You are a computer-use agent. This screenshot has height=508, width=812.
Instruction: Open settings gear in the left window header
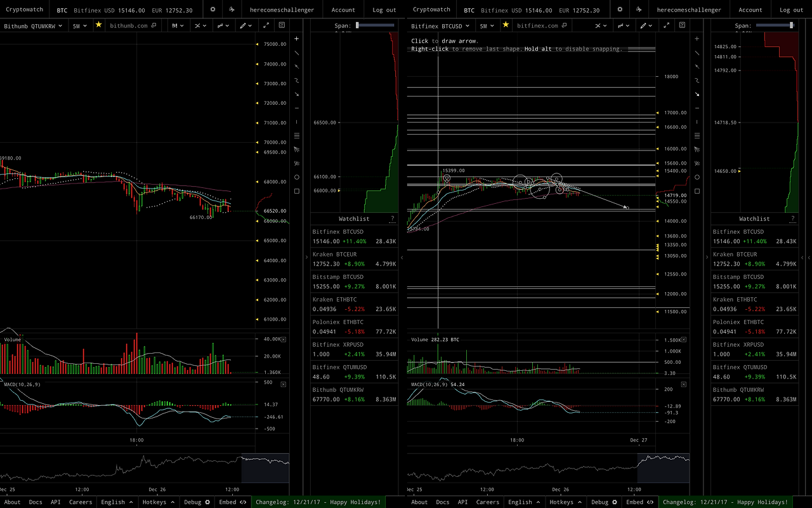213,10
